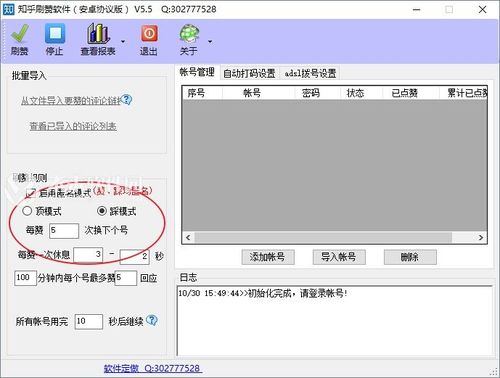
Task: Minimize the window
Action: [417, 9]
